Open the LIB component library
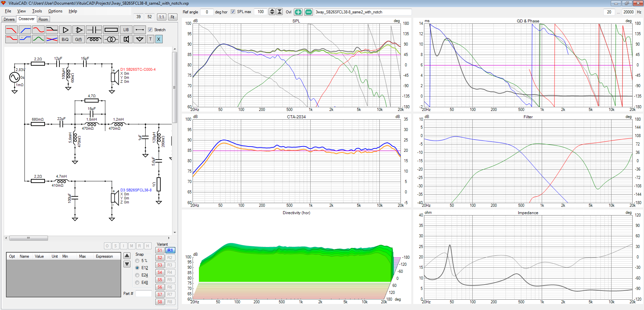Screen dimensions: 644x310 click(126, 30)
